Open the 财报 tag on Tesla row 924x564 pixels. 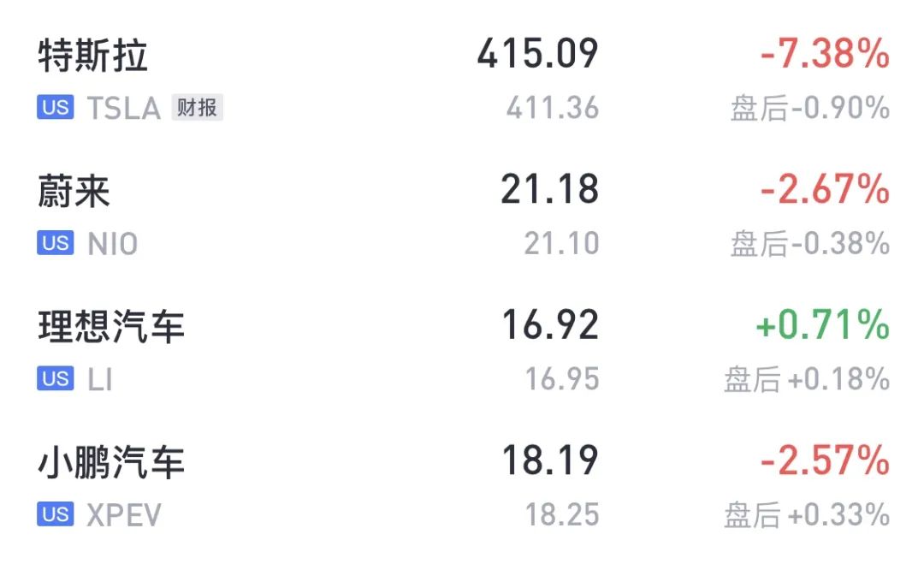(198, 107)
